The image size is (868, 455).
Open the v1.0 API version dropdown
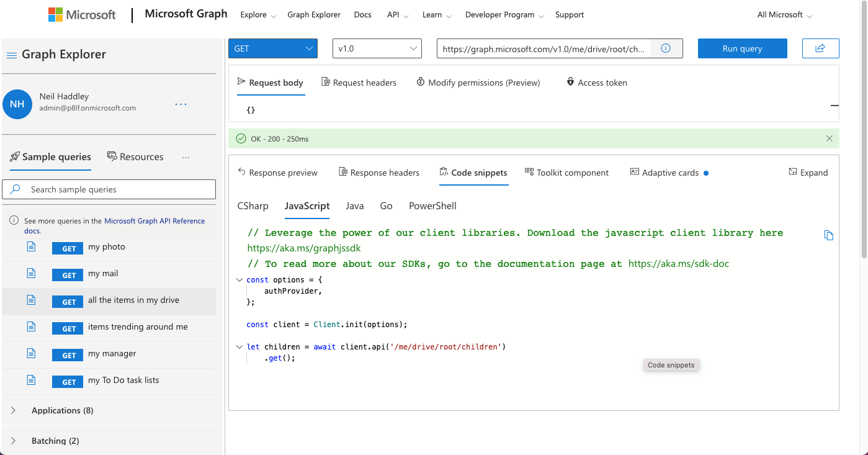377,48
